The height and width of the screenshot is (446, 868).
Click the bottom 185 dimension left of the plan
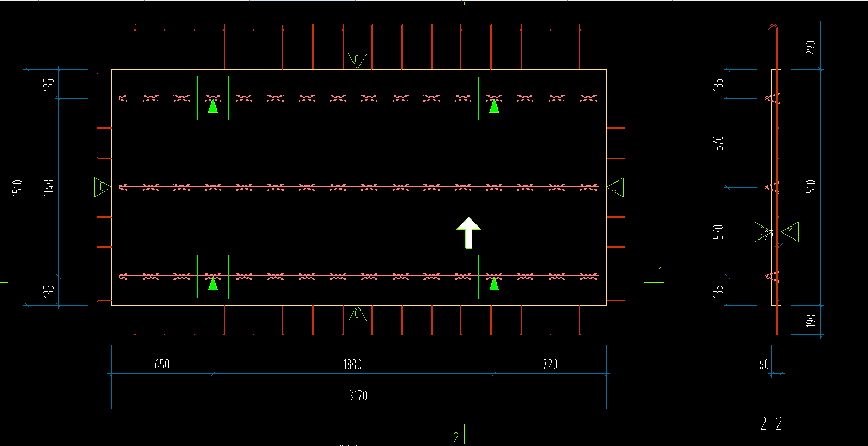click(x=49, y=291)
